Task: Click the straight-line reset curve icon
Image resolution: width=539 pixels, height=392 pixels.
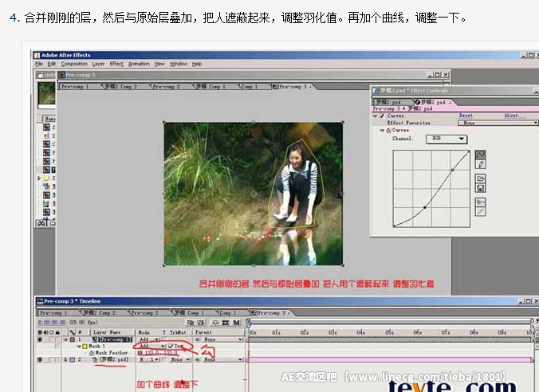Action: point(480,212)
